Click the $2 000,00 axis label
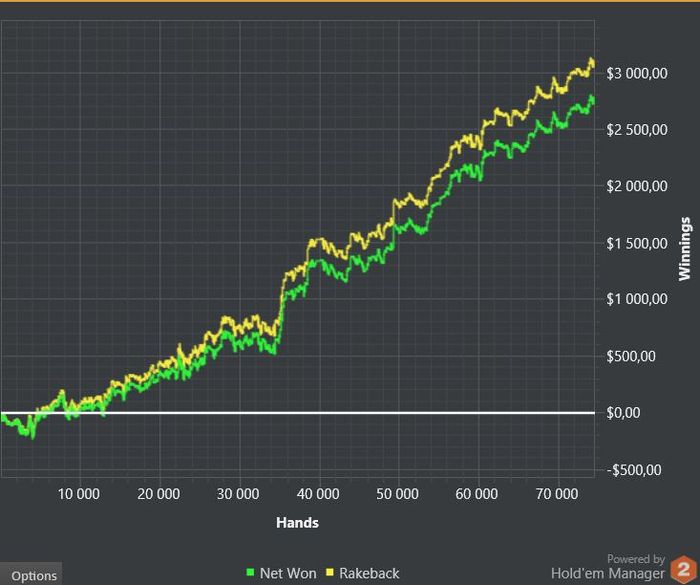Image resolution: width=700 pixels, height=585 pixels. pyautogui.click(x=637, y=186)
